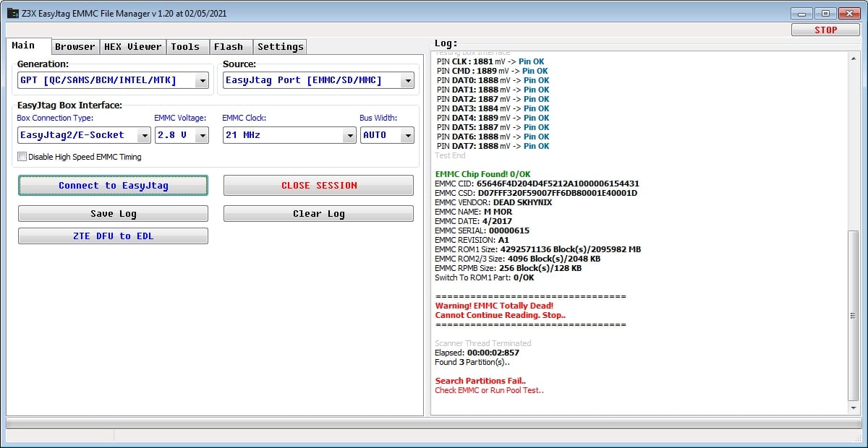Image resolution: width=868 pixels, height=448 pixels.
Task: Minimize the EasyJtag window
Action: pyautogui.click(x=801, y=13)
